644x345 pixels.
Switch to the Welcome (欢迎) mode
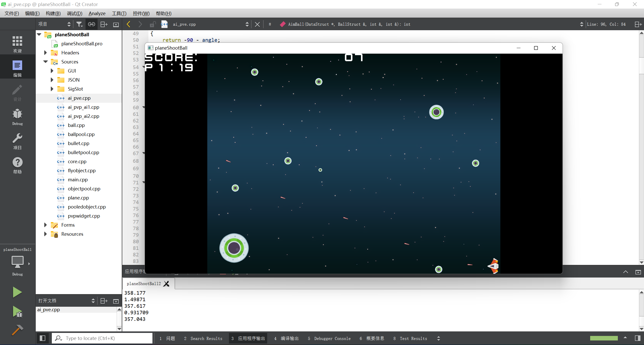pos(17,44)
